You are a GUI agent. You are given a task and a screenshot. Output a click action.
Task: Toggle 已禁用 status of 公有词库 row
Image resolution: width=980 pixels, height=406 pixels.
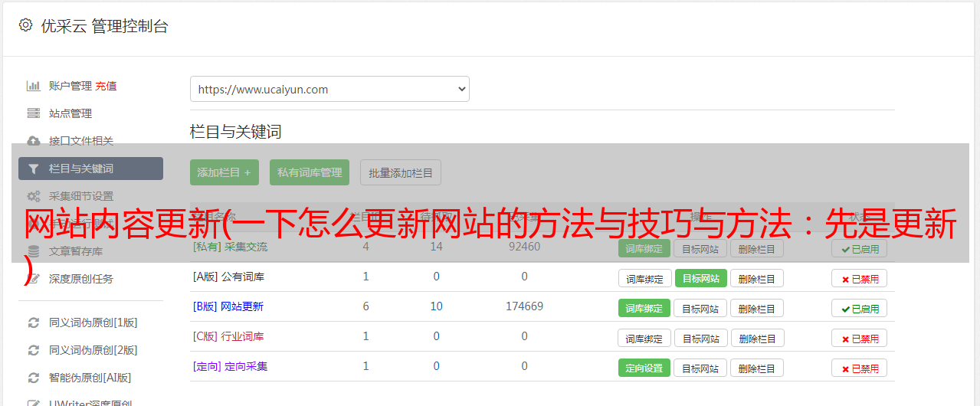[x=859, y=278]
